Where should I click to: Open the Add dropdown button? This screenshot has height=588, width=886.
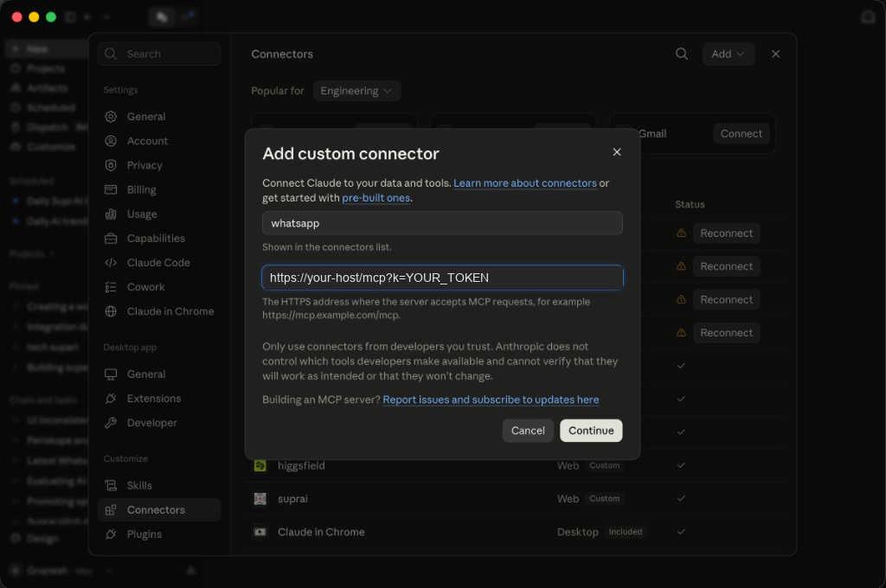click(728, 54)
